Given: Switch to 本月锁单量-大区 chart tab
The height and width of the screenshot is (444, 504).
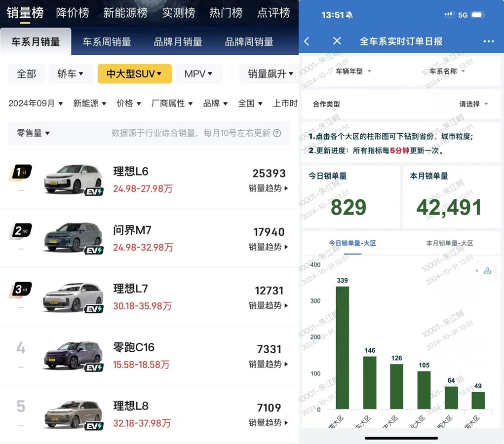Looking at the screenshot, I should 449,243.
